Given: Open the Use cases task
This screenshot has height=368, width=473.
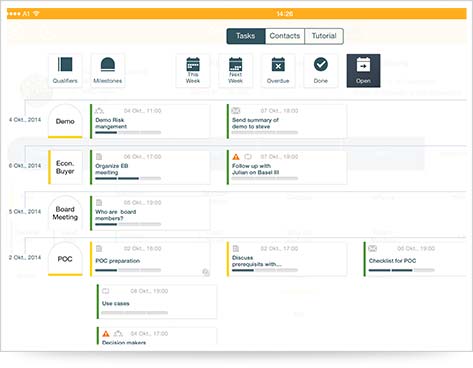Looking at the screenshot, I should tap(157, 302).
